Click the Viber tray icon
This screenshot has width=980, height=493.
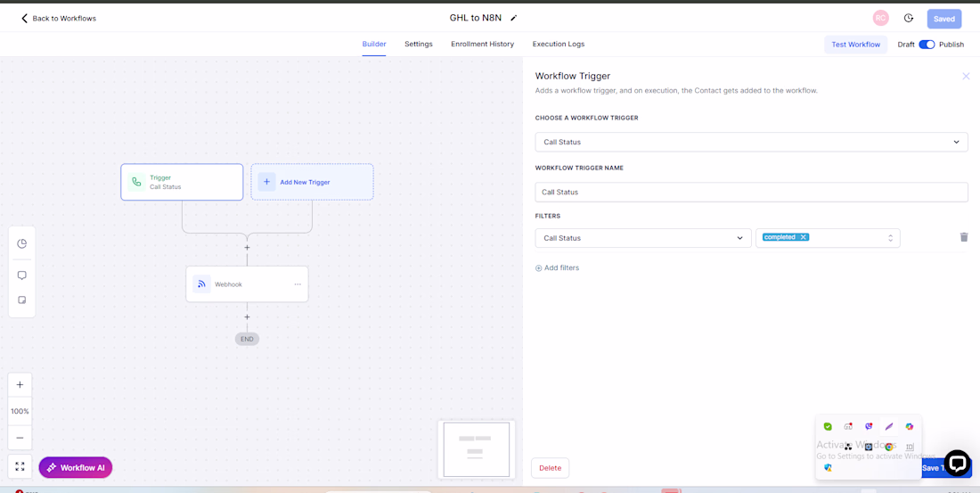click(869, 427)
